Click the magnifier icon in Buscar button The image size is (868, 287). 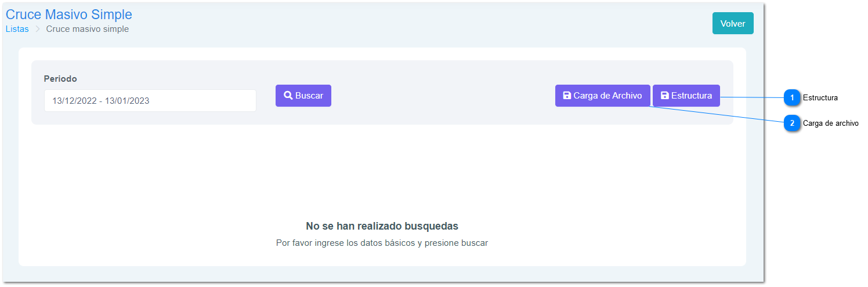(288, 96)
